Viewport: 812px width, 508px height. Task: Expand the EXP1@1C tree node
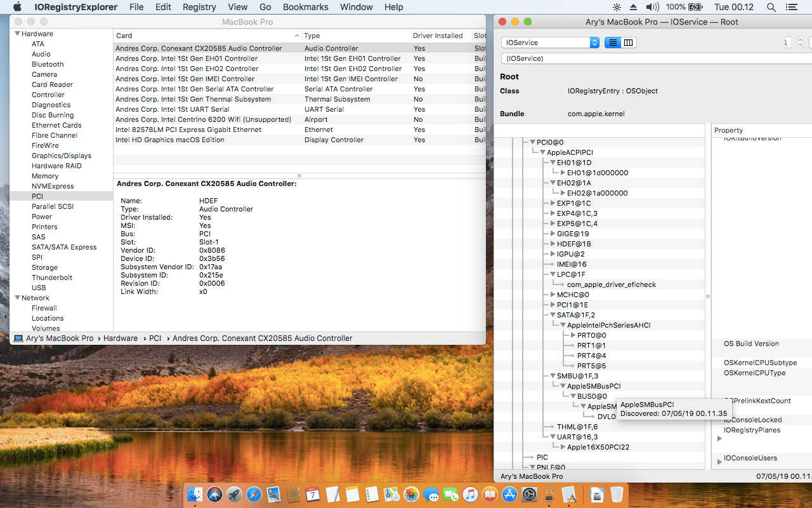pyautogui.click(x=553, y=203)
